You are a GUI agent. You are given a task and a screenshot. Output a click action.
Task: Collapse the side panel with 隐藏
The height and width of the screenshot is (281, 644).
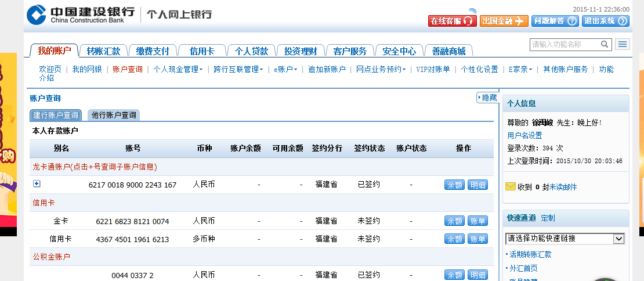click(x=487, y=98)
